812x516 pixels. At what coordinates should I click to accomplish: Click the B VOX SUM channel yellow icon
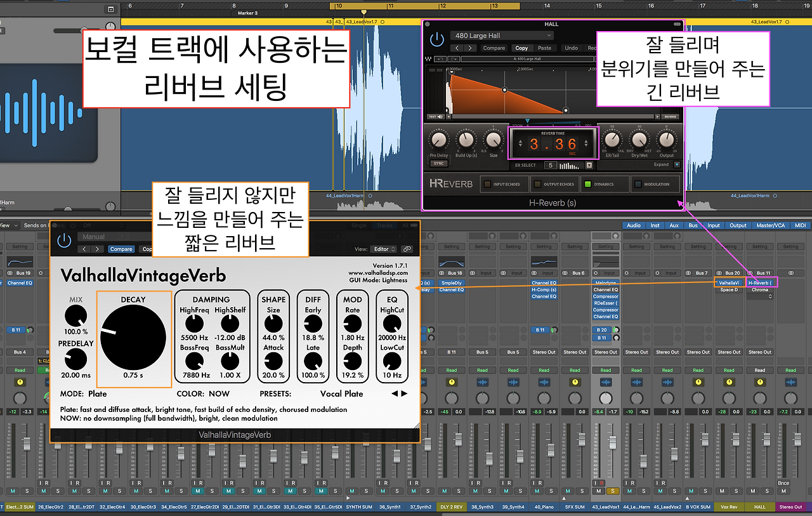tap(698, 383)
